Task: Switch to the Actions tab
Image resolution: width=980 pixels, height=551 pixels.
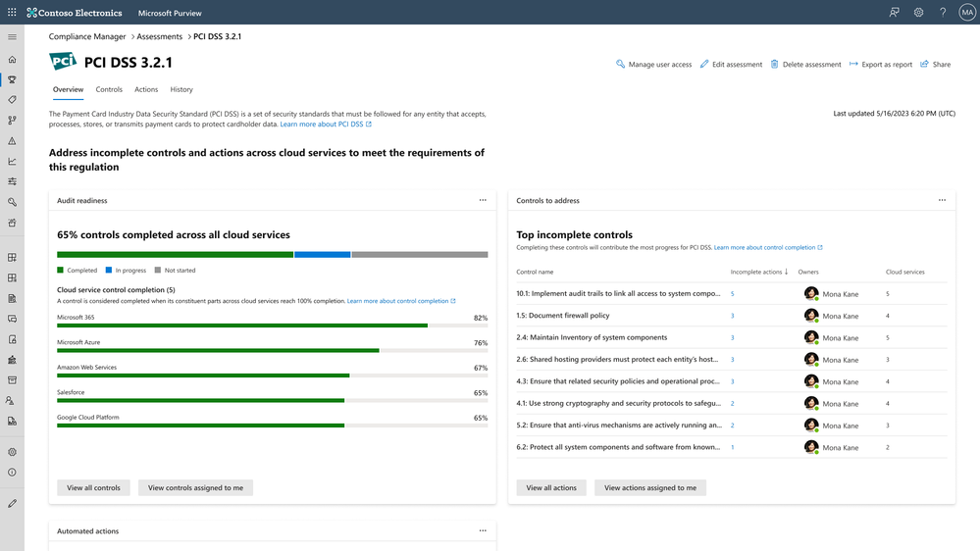Action: point(146,89)
